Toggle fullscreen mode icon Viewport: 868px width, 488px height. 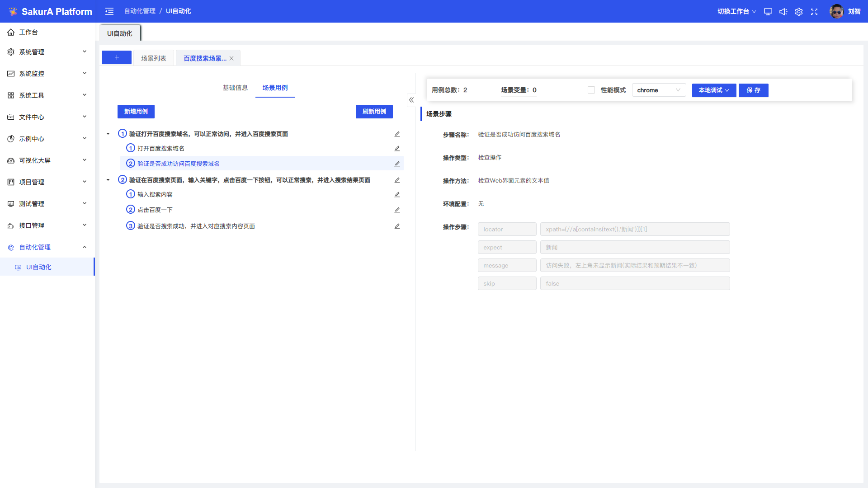814,12
